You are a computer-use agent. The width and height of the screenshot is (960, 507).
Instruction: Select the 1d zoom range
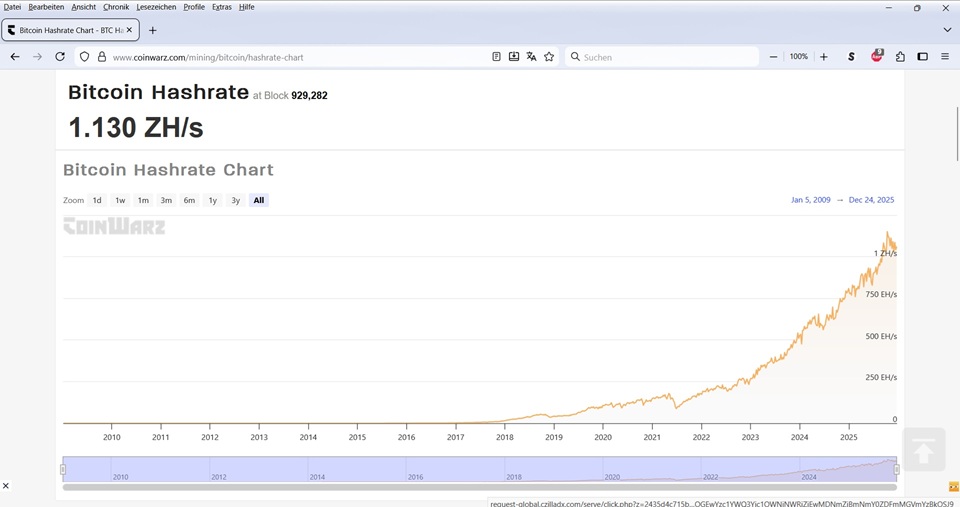97,200
